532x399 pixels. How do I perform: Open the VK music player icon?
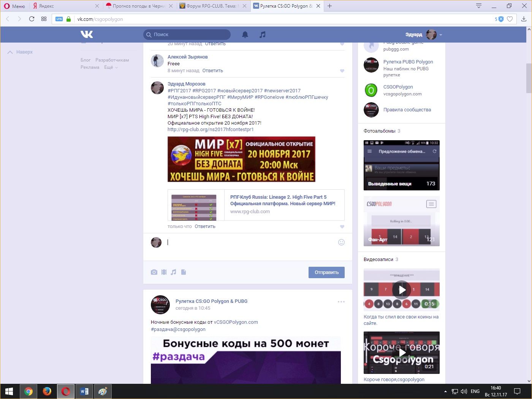coord(262,35)
